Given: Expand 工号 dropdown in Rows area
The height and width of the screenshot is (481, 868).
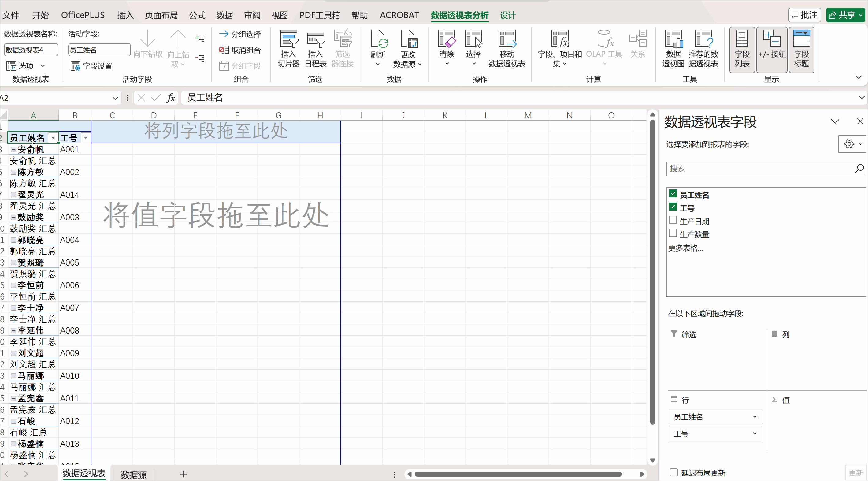Looking at the screenshot, I should click(x=755, y=434).
